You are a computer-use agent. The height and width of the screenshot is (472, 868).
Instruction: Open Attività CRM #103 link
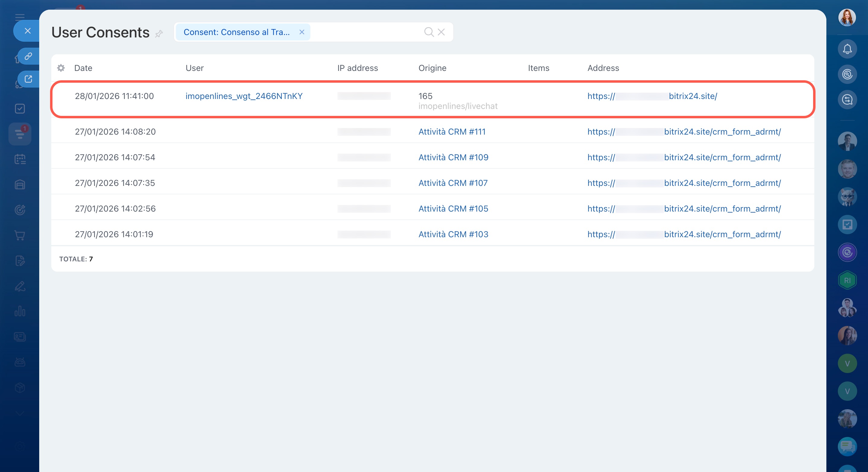[x=453, y=234]
